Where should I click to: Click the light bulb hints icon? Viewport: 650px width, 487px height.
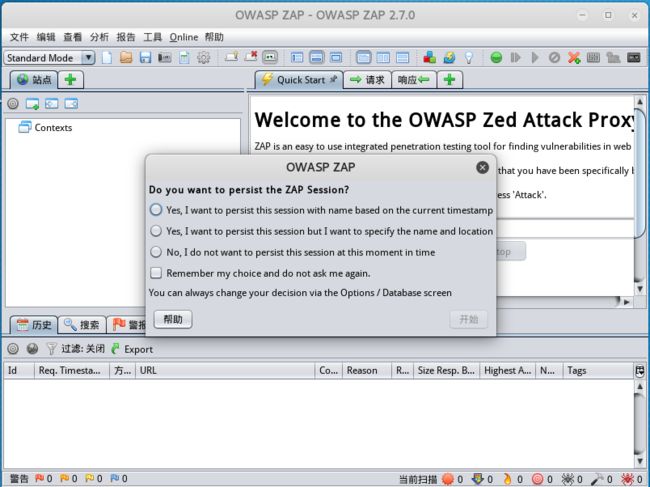468,57
